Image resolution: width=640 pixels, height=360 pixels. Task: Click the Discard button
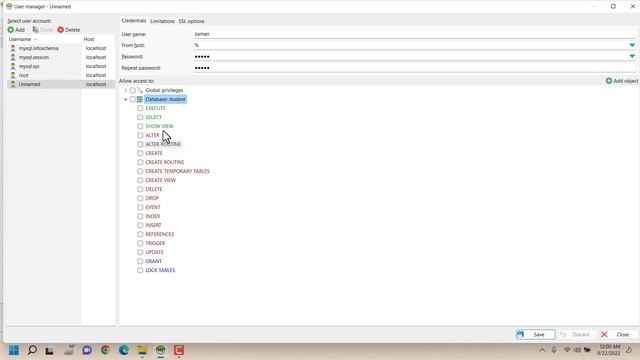pos(576,334)
